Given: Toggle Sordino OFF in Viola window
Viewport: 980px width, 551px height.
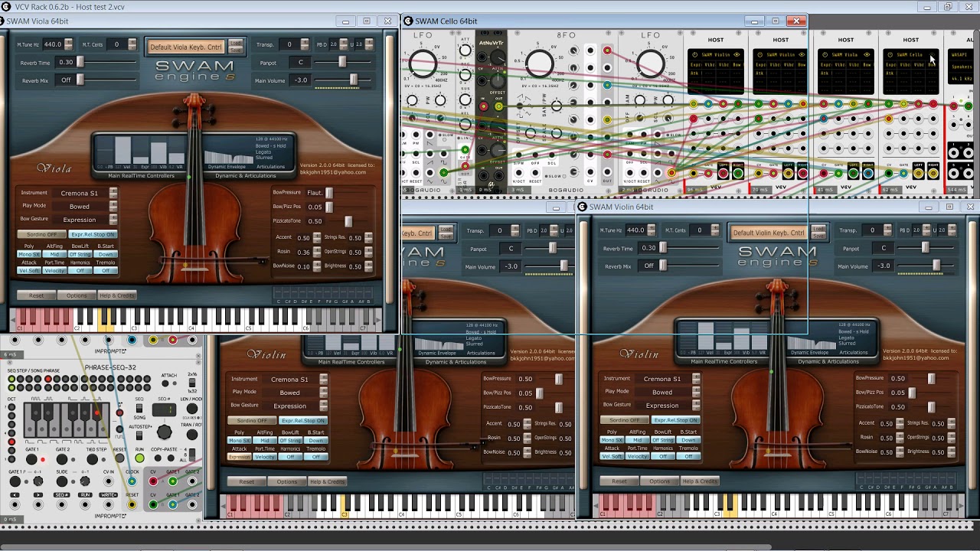Looking at the screenshot, I should click(41, 234).
